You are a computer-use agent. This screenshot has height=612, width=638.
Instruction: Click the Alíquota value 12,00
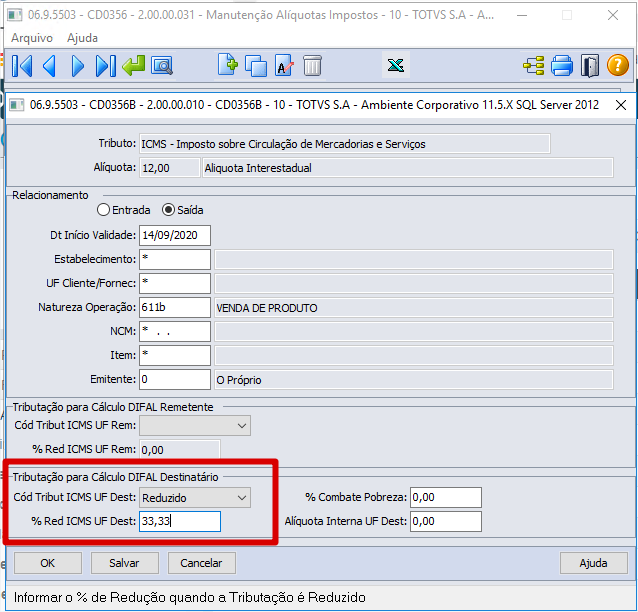(x=170, y=168)
